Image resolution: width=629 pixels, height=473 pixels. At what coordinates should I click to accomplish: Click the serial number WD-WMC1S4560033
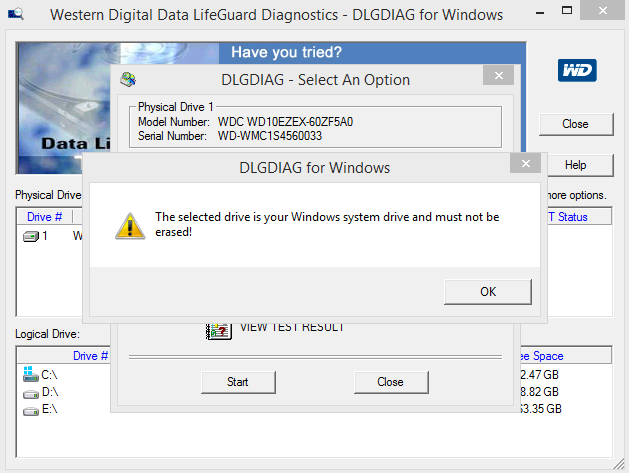(x=270, y=136)
